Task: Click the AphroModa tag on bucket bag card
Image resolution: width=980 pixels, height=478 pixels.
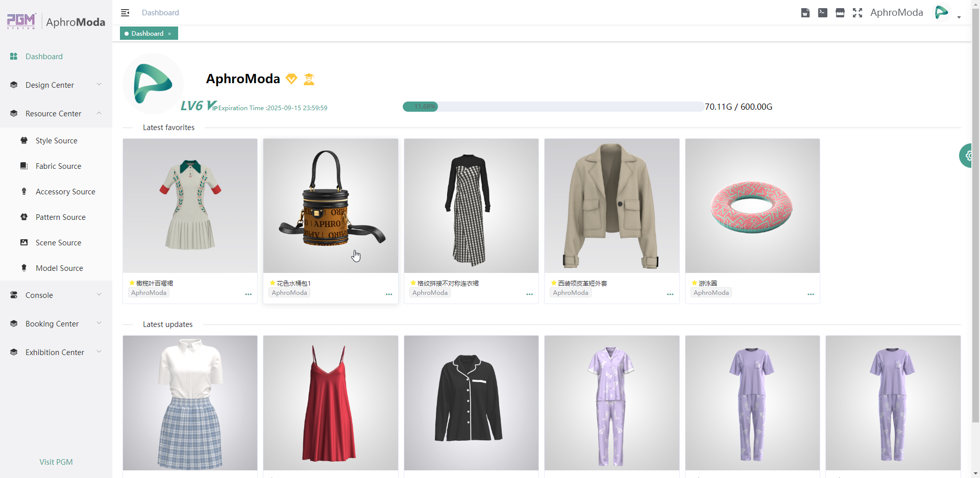Action: pyautogui.click(x=289, y=293)
